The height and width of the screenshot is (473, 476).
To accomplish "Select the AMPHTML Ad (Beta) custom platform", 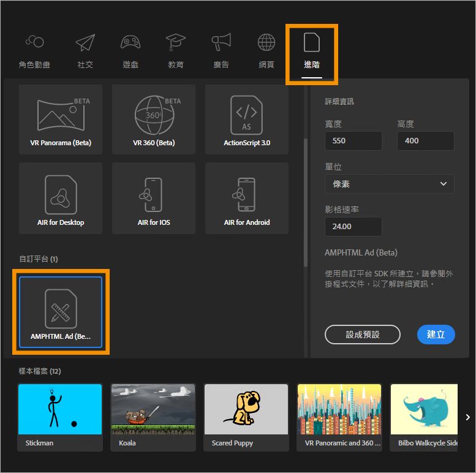I will [61, 312].
